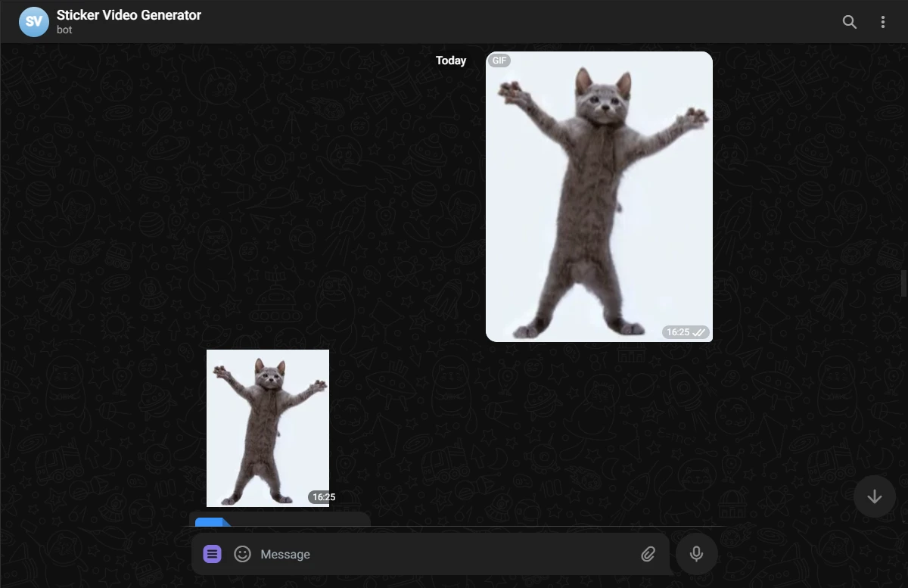Open the chat search icon
The image size is (908, 588).
(x=849, y=22)
